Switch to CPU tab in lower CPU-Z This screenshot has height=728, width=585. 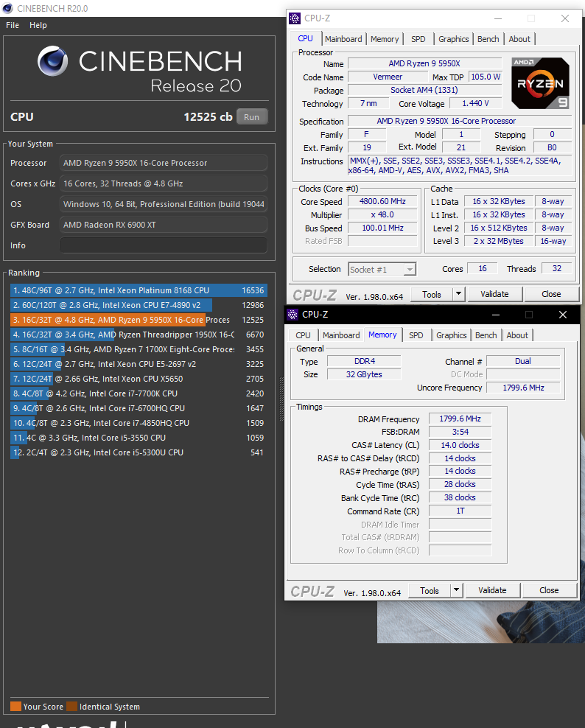(303, 335)
